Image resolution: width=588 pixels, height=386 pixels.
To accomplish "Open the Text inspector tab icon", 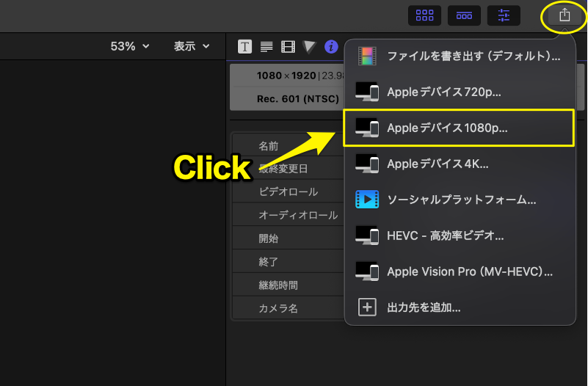I will 244,47.
